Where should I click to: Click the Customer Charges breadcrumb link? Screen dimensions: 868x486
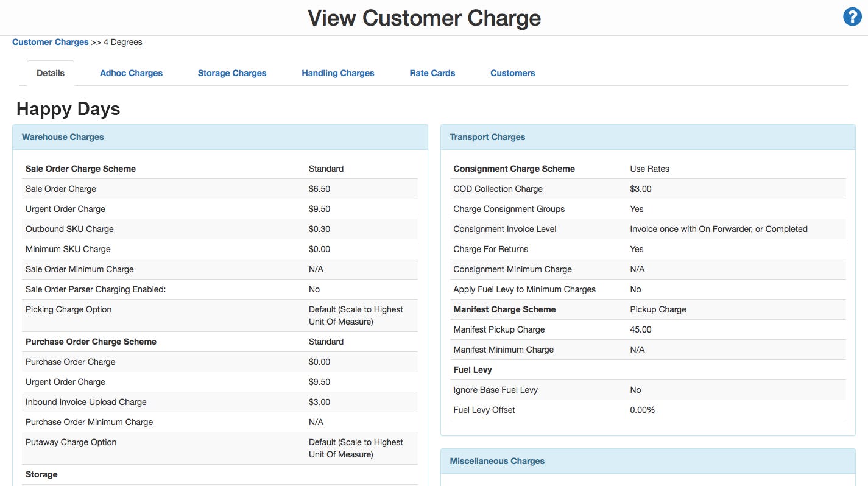click(x=50, y=42)
